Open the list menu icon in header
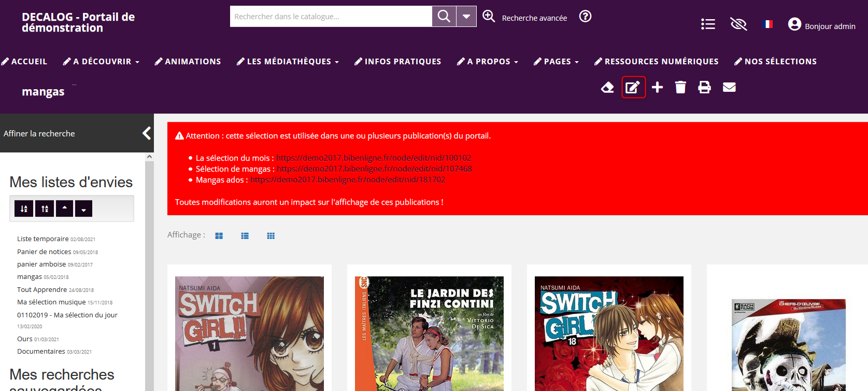Image resolution: width=868 pixels, height=391 pixels. coord(708,24)
